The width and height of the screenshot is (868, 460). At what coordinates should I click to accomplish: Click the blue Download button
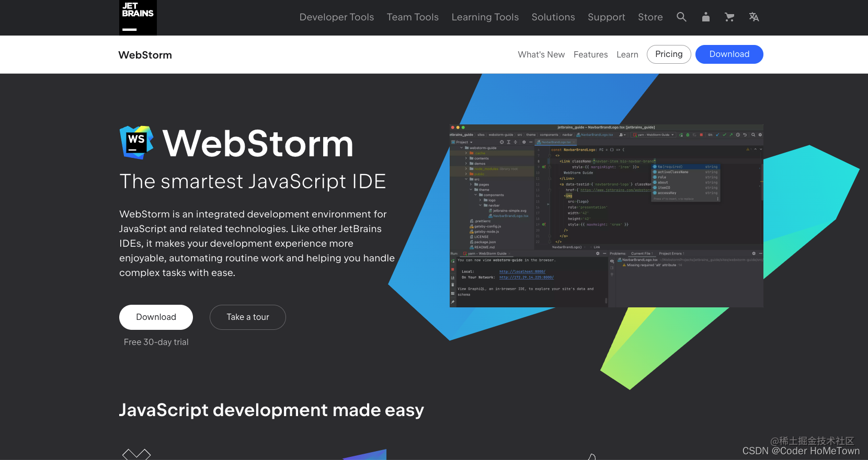click(x=729, y=54)
